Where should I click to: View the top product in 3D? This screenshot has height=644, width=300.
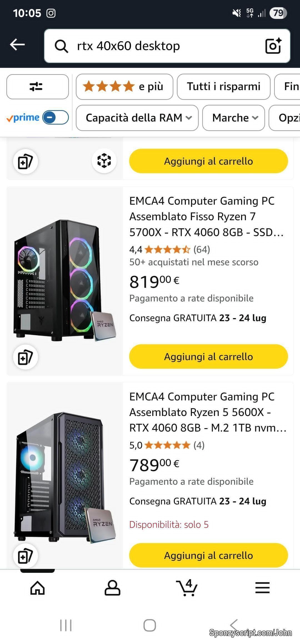pos(104,161)
